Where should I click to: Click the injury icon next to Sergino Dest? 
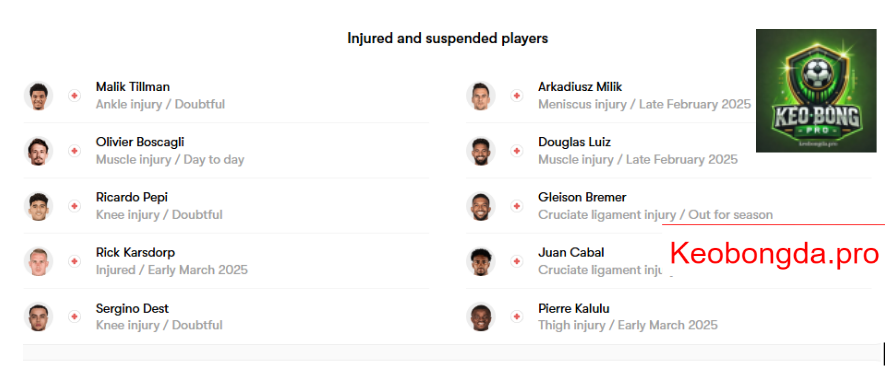tap(75, 317)
